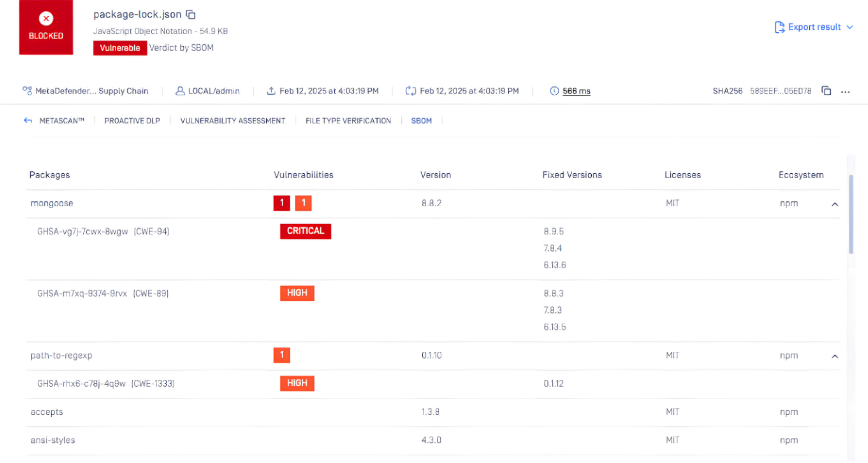Image resolution: width=868 pixels, height=463 pixels.
Task: Click the Export result file icon
Action: (779, 27)
